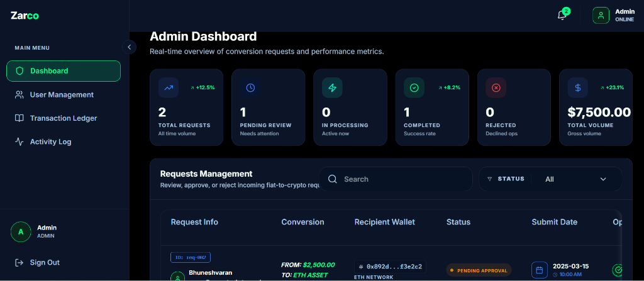
Task: Click the Requests Management heading
Action: tap(206, 174)
